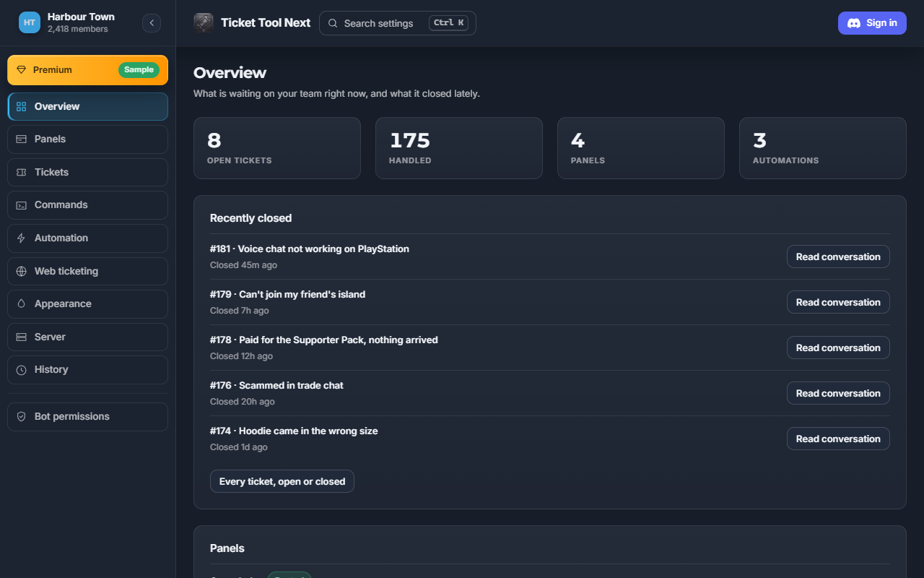Image resolution: width=924 pixels, height=578 pixels.
Task: Read conversation for Scammed in trade chat
Action: pyautogui.click(x=838, y=393)
